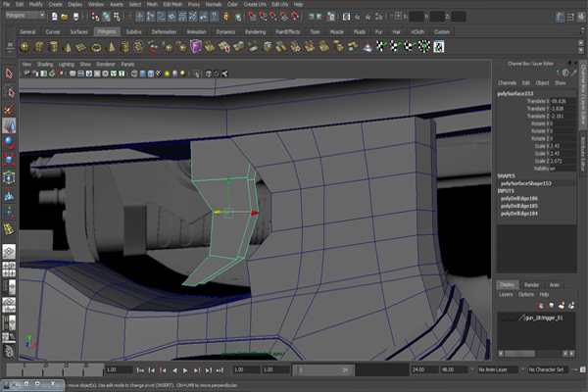
Task: Click play forwards button
Action: click(x=185, y=370)
